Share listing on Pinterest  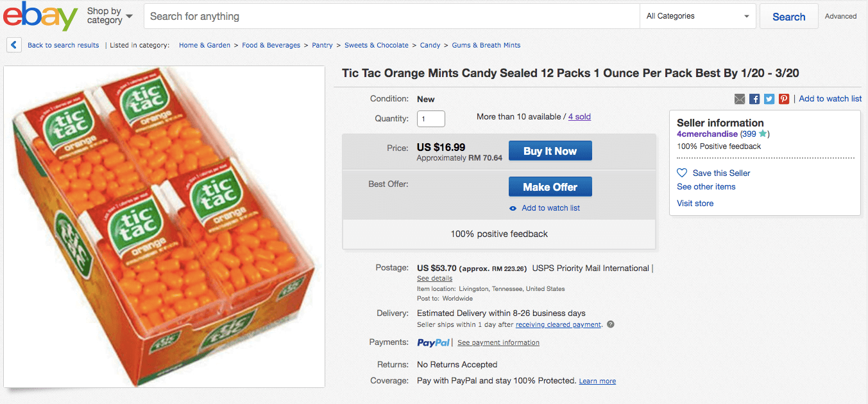(784, 99)
